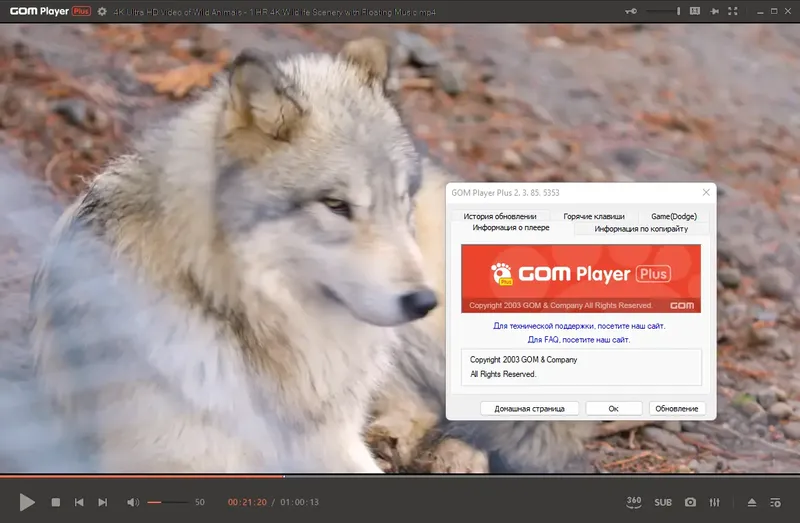Open the Горячие клавиши tab
The image size is (800, 523).
(x=594, y=216)
